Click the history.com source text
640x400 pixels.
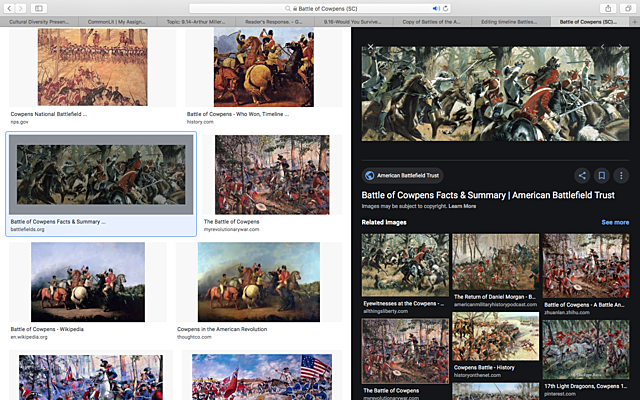[x=200, y=122]
